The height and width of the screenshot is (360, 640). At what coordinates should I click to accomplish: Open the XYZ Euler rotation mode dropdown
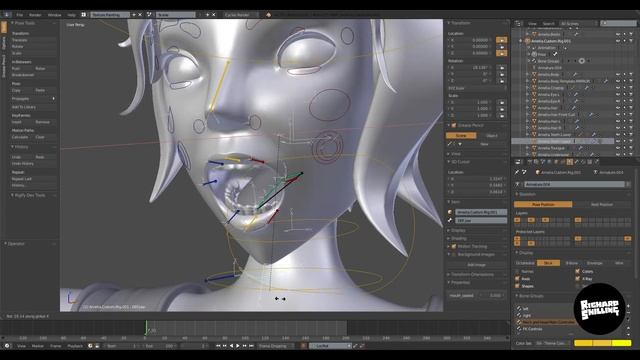point(477,88)
